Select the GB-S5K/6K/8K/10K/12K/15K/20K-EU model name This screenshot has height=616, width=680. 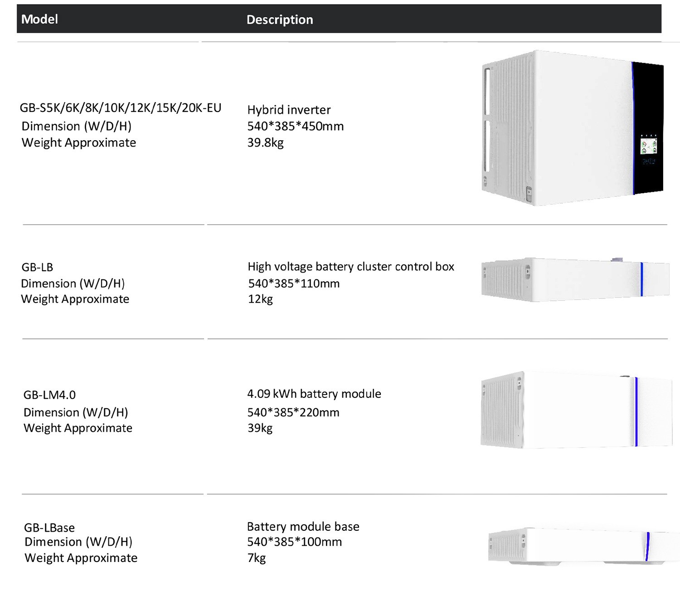[x=121, y=108]
